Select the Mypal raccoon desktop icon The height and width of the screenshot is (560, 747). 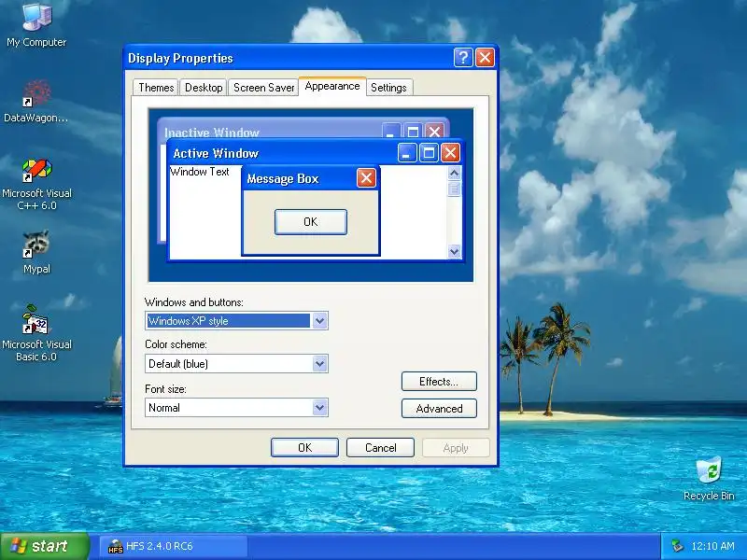coord(36,252)
